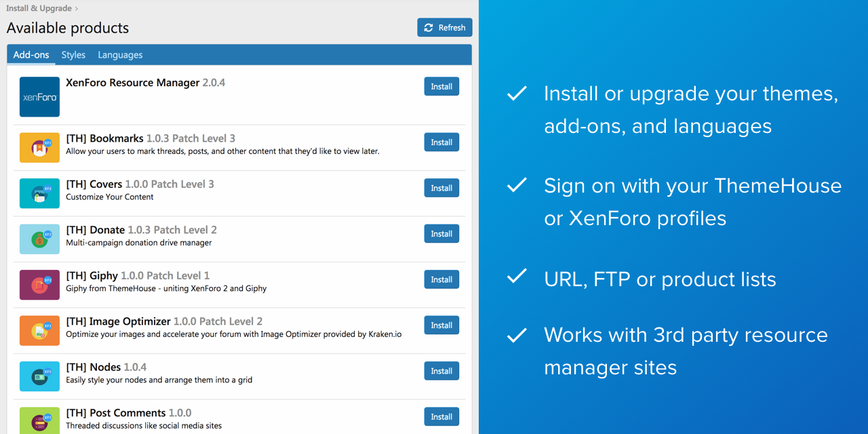868x434 pixels.
Task: Install the [TH] Giphy add-on
Action: pyautogui.click(x=441, y=279)
